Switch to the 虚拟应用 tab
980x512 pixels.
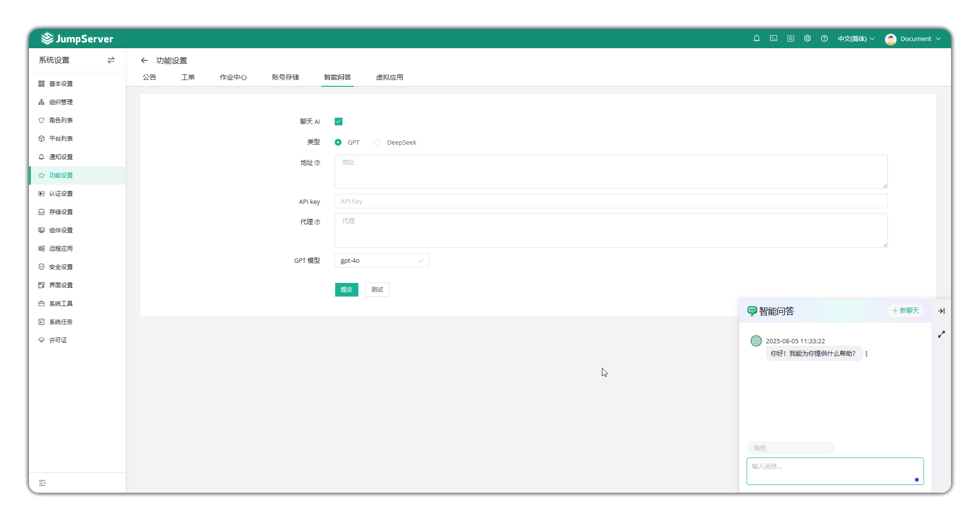pyautogui.click(x=390, y=77)
